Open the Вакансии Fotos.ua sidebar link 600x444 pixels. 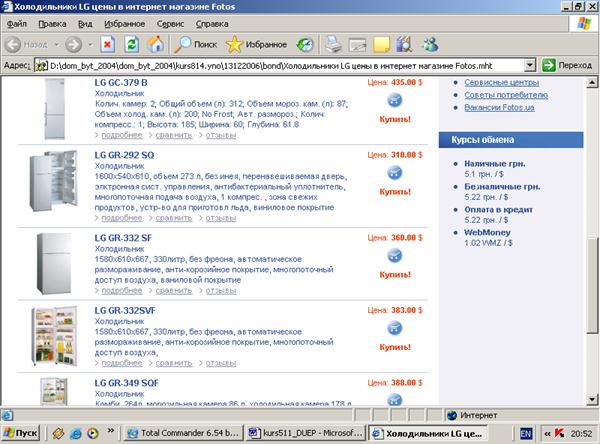click(499, 108)
